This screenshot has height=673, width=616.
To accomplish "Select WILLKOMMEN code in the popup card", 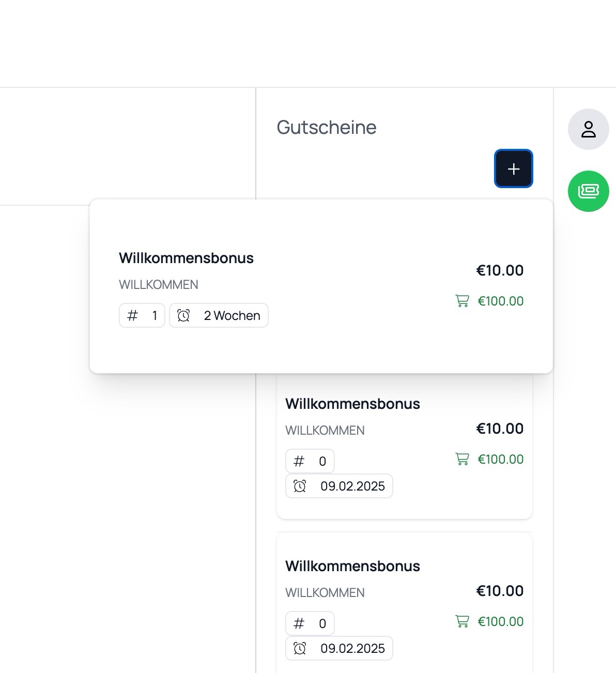I will (159, 285).
